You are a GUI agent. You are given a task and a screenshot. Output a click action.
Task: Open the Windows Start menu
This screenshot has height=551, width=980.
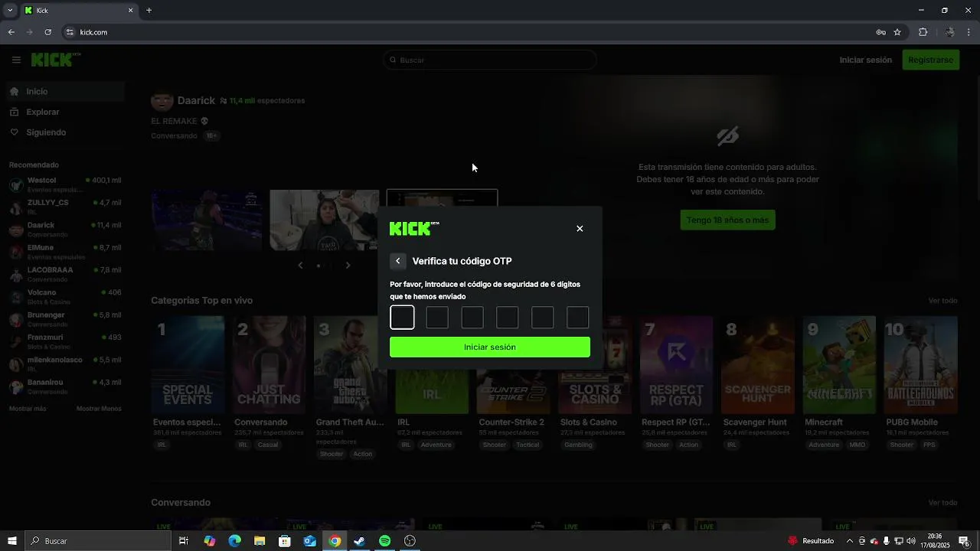pos(12,541)
